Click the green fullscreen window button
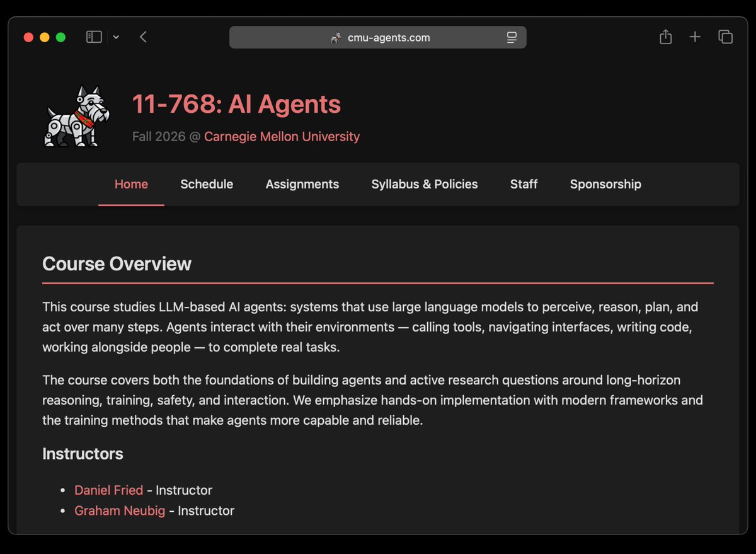Screen dimensions: 756x554 coord(60,37)
